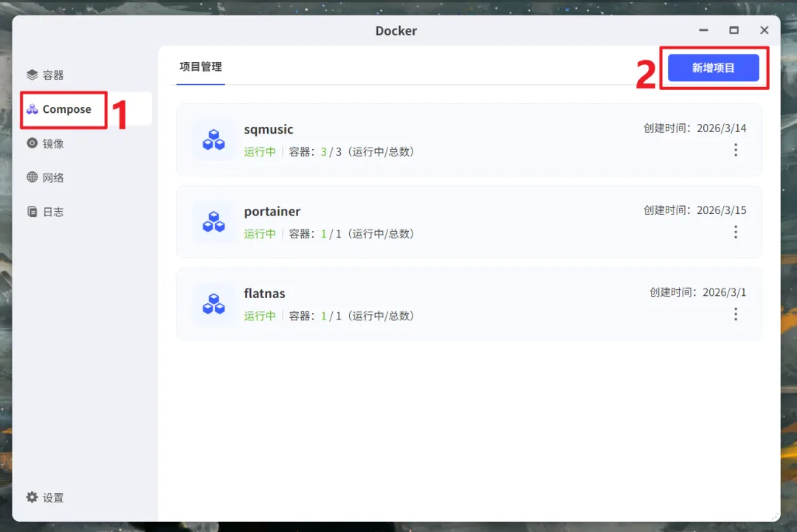Click the portainer project cubes icon

213,222
